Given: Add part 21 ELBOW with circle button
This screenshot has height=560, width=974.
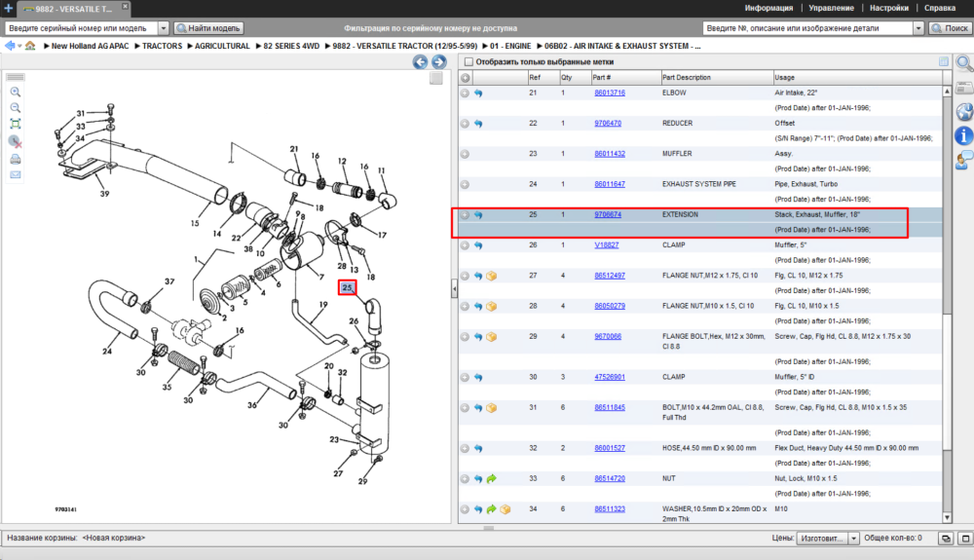Looking at the screenshot, I should coord(465,93).
